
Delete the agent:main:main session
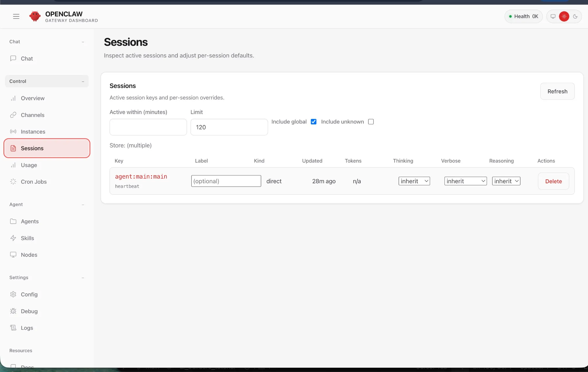click(x=553, y=181)
